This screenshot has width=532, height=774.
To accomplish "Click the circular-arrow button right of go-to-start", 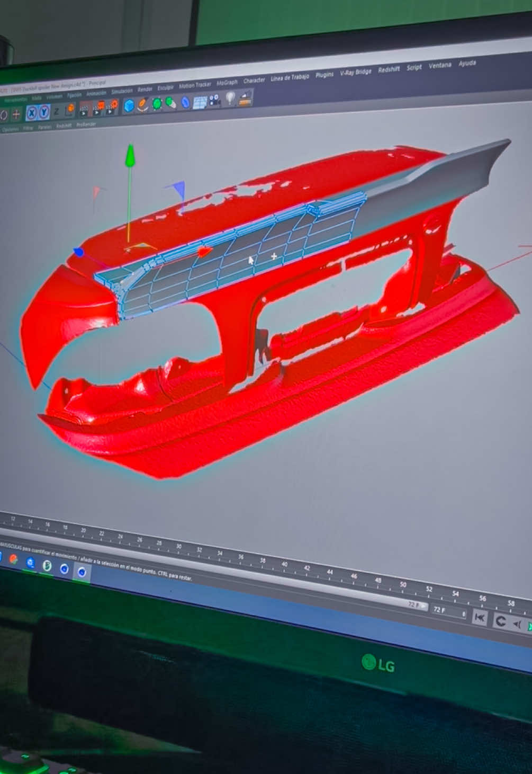I will [x=500, y=621].
